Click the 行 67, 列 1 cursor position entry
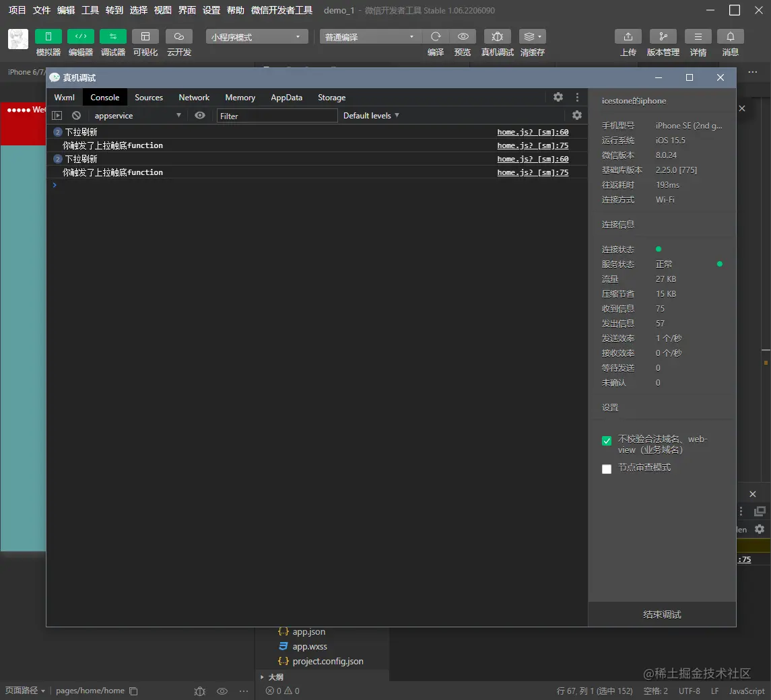Image resolution: width=771 pixels, height=700 pixels. coord(595,691)
